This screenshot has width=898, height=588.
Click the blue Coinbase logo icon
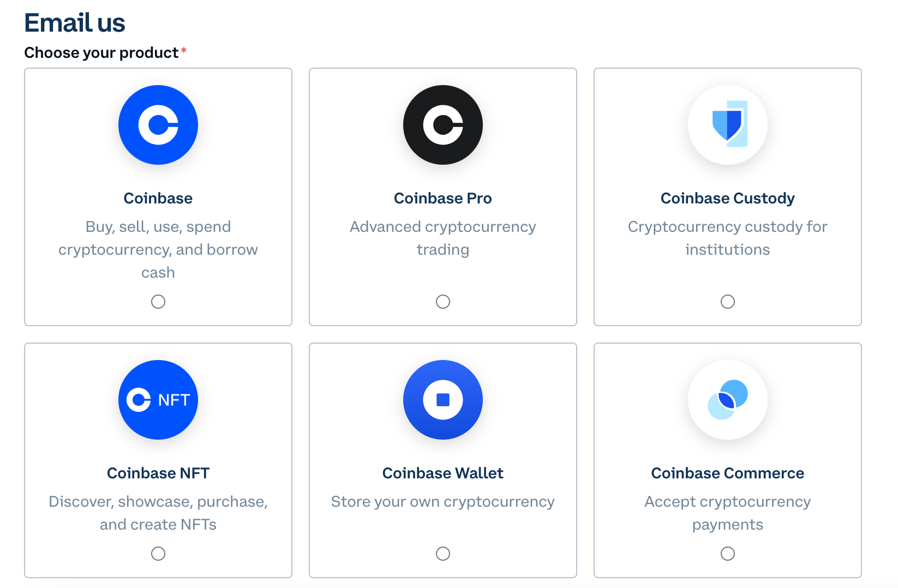click(x=158, y=125)
